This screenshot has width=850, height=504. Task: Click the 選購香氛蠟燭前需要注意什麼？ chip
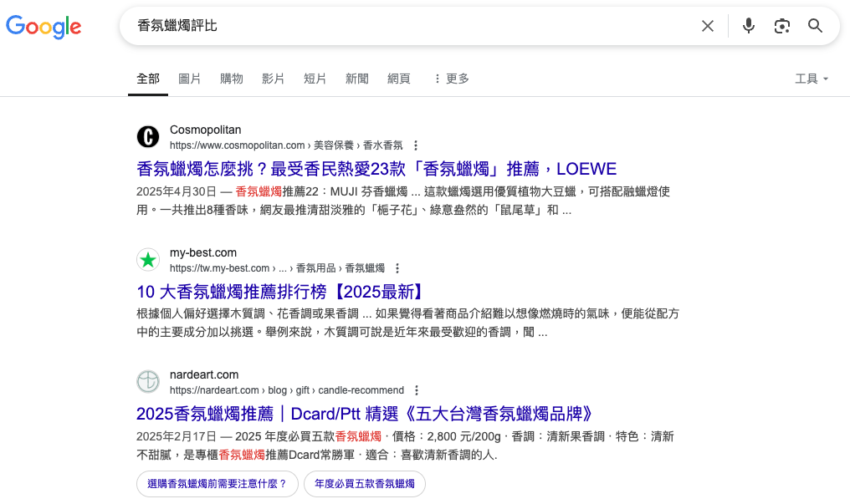click(218, 484)
